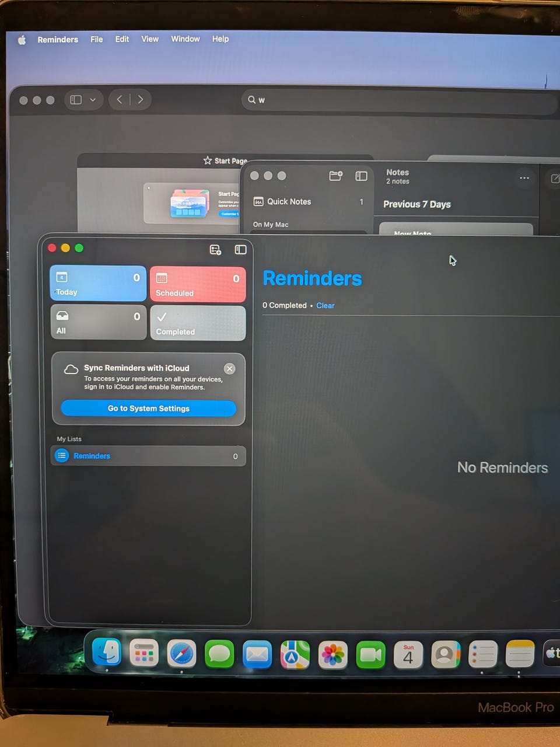Select the Start Page tab in Safari
This screenshot has height=747, width=560.
(x=225, y=160)
